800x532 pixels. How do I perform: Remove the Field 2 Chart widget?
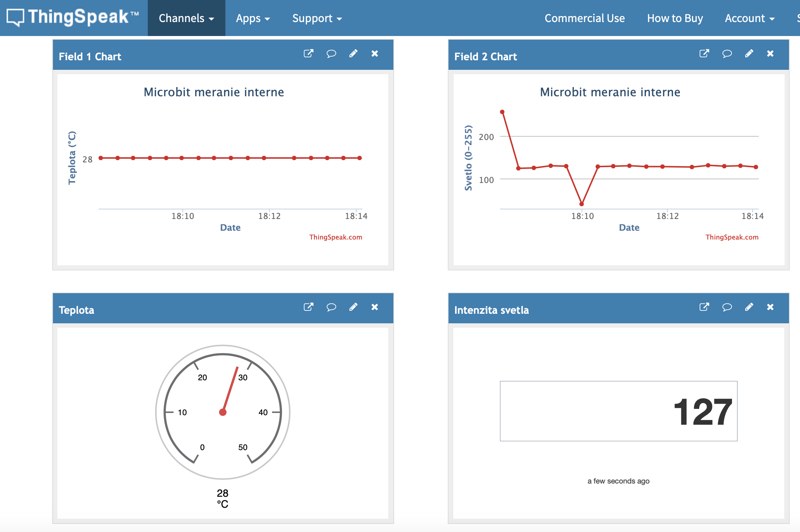tap(770, 54)
